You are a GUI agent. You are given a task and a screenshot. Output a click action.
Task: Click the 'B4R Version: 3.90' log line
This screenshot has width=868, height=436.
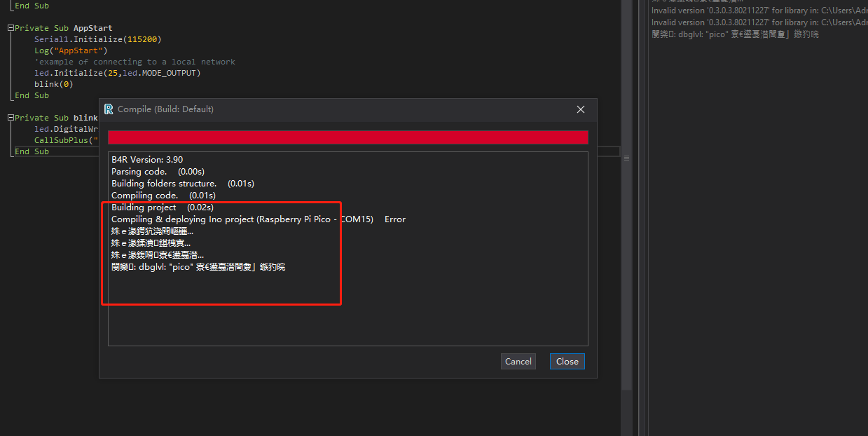[147, 160]
